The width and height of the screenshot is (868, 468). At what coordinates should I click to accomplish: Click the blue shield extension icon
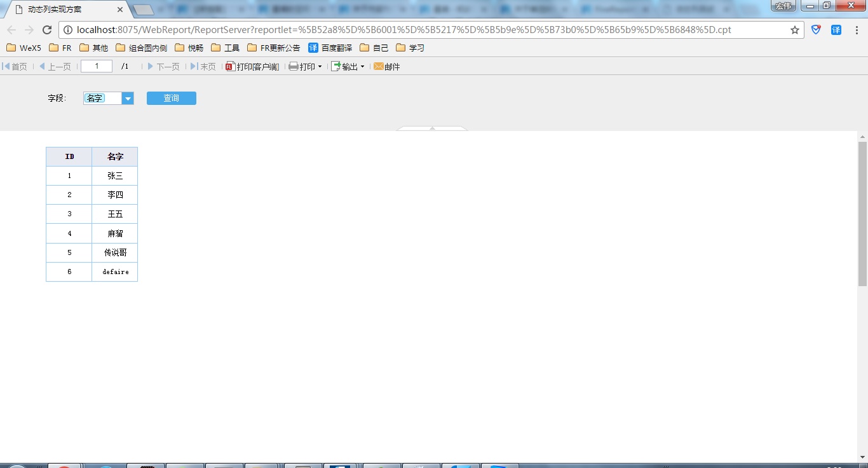coord(816,30)
